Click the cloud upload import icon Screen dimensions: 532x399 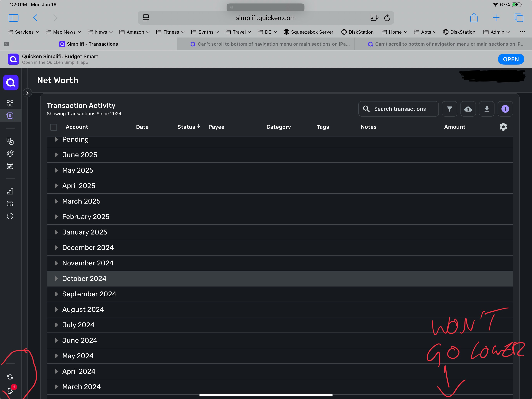coord(468,109)
